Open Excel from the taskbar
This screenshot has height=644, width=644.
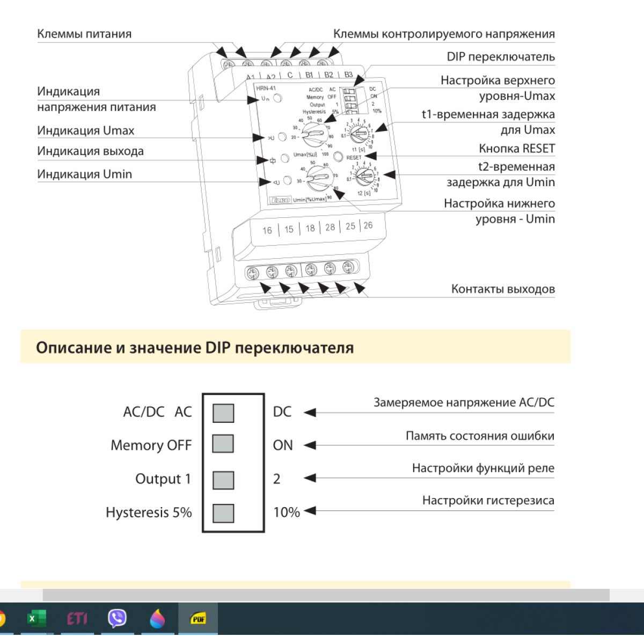36,619
